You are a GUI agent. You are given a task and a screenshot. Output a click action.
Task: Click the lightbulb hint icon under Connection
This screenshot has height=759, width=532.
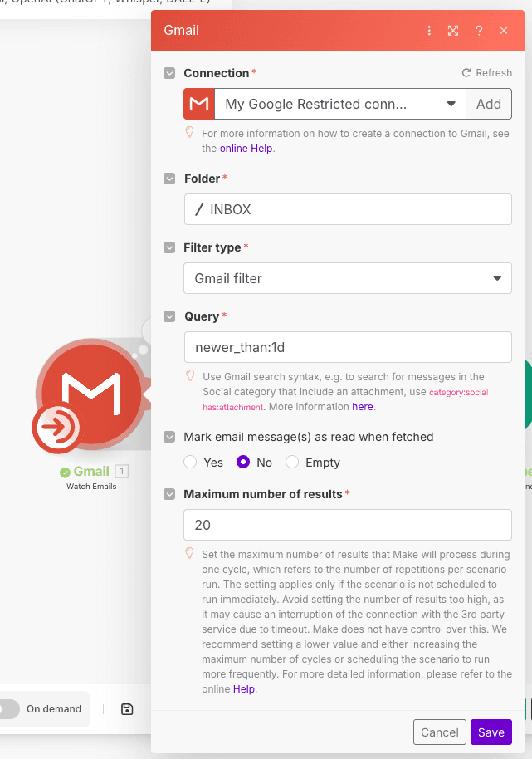pyautogui.click(x=189, y=132)
